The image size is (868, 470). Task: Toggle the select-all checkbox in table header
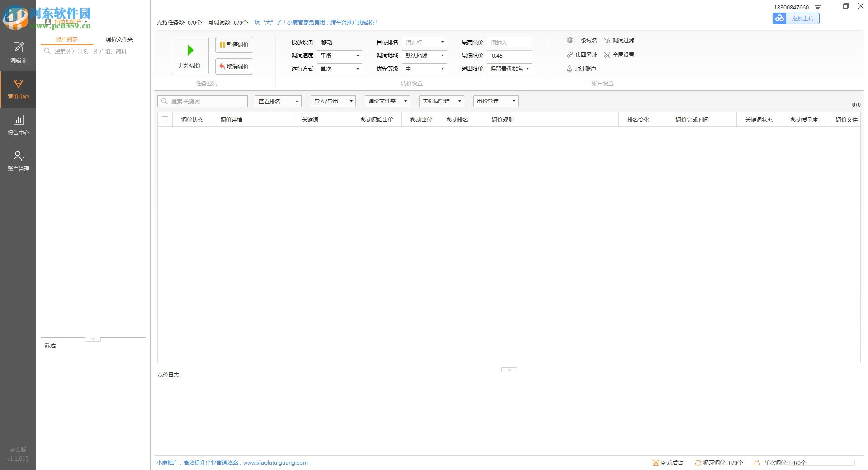pos(165,119)
